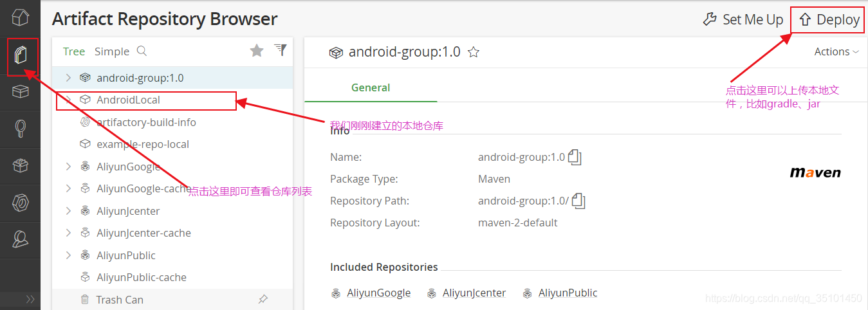Click AliyunPublic-cache repository icon in tree

85,277
